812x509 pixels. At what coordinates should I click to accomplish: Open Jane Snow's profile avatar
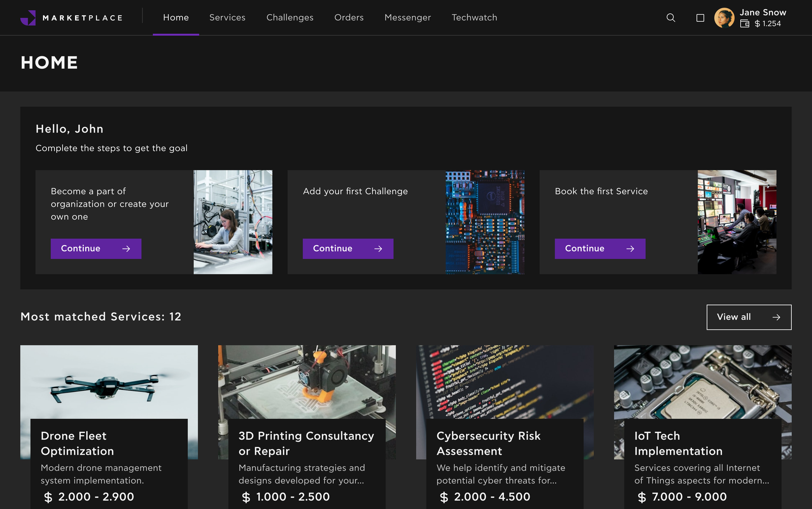724,18
